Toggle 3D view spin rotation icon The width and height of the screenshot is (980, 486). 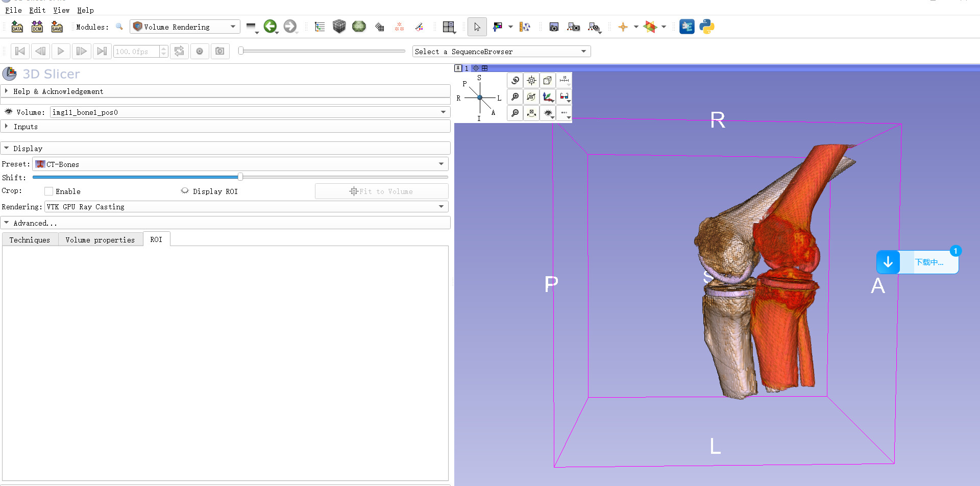point(531,96)
